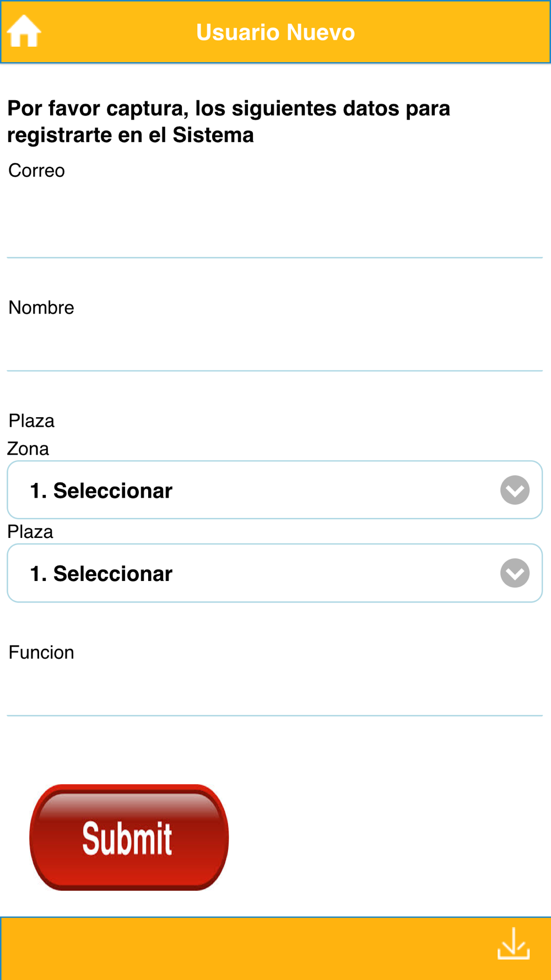Click the 'Por favor captura' instruction text
This screenshot has width=551, height=980.
229,121
